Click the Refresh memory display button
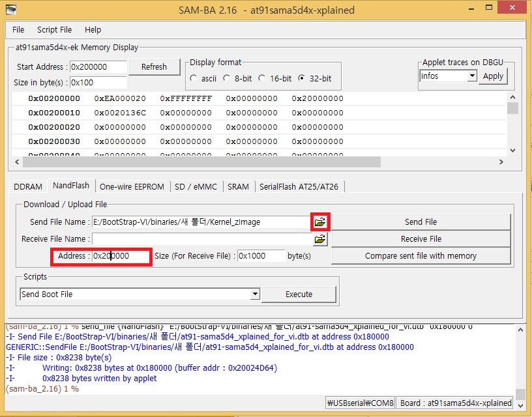Screen dimensions: 532x417 pyautogui.click(x=154, y=66)
